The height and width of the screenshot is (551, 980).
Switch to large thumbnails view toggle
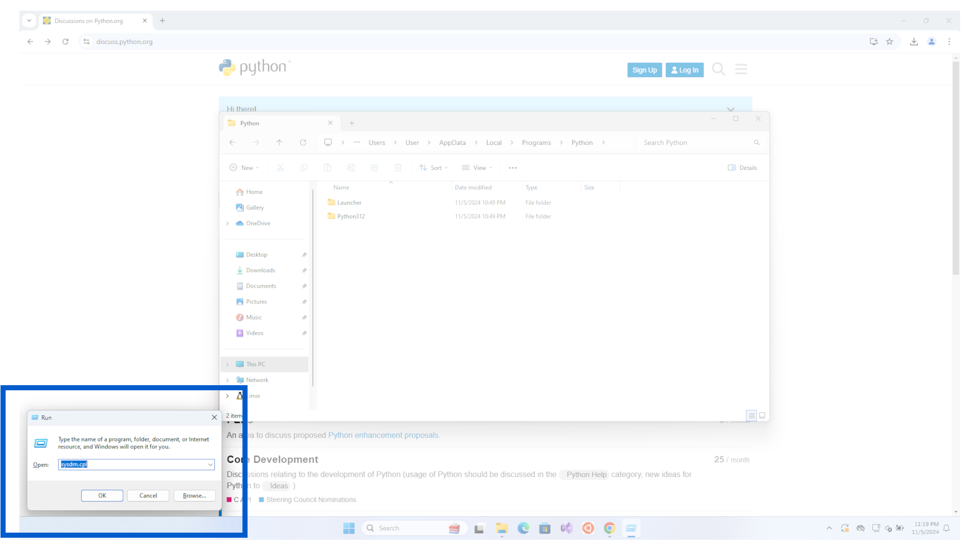tap(762, 415)
